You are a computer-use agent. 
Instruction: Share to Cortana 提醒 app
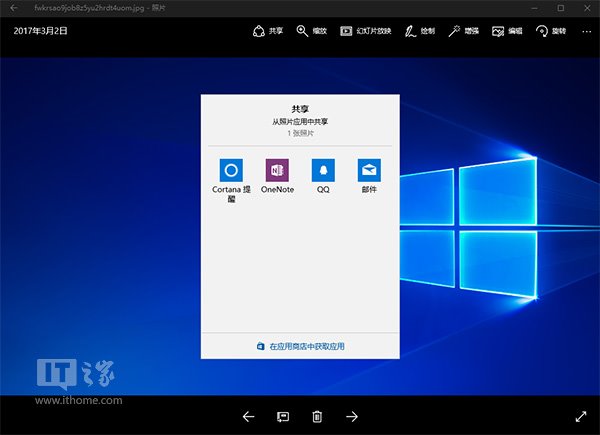tap(231, 181)
